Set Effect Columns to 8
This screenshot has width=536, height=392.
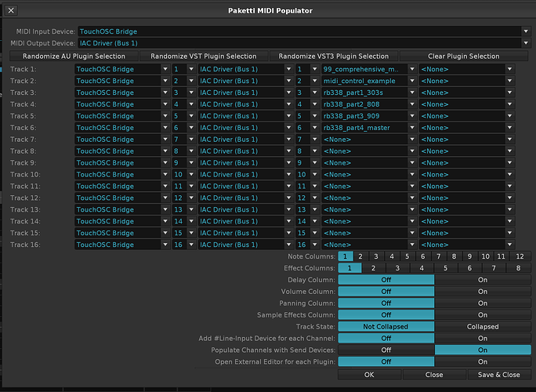coord(518,268)
